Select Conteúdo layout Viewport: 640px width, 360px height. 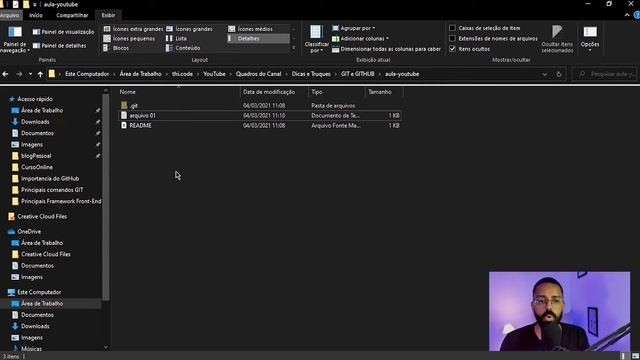click(183, 48)
